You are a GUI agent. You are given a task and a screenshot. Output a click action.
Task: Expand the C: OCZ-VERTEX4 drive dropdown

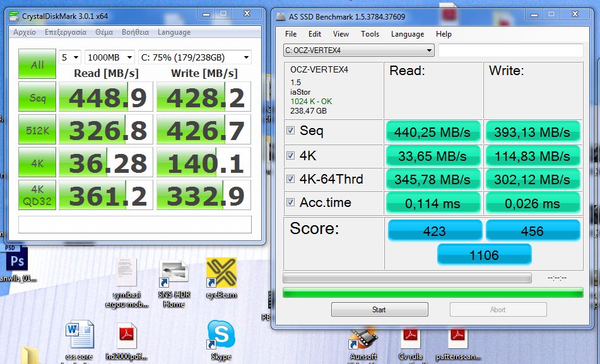click(358, 50)
